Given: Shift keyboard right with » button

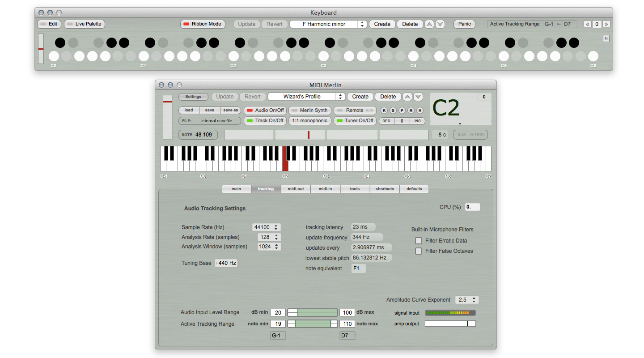Looking at the screenshot, I should coord(606,24).
